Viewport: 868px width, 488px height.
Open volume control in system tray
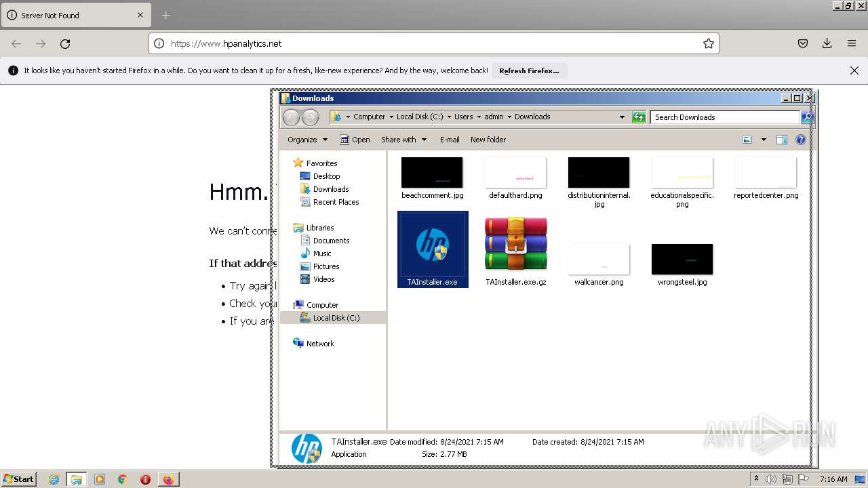click(771, 479)
